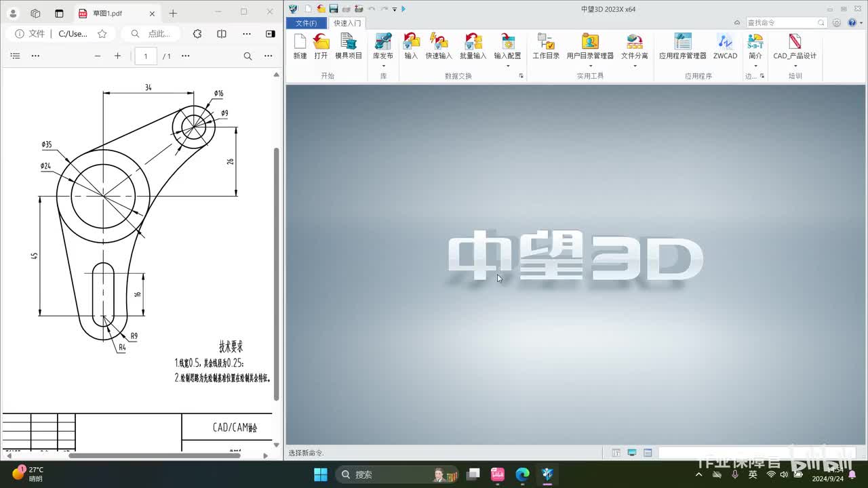Expand the CAD_产品设计 training dropdown
Viewport: 868px width, 488px height.
pyautogui.click(x=795, y=66)
